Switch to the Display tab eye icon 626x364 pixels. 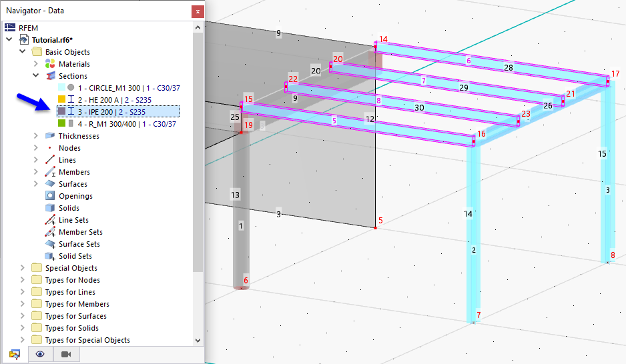point(40,354)
